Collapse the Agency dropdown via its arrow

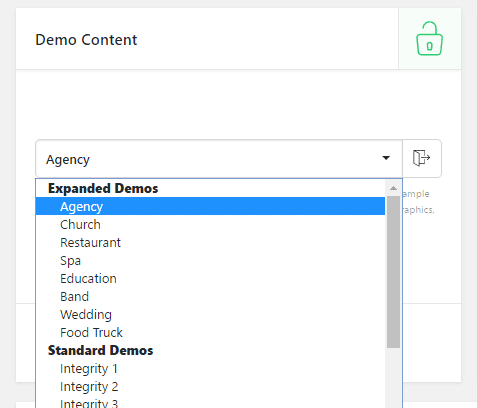point(386,158)
